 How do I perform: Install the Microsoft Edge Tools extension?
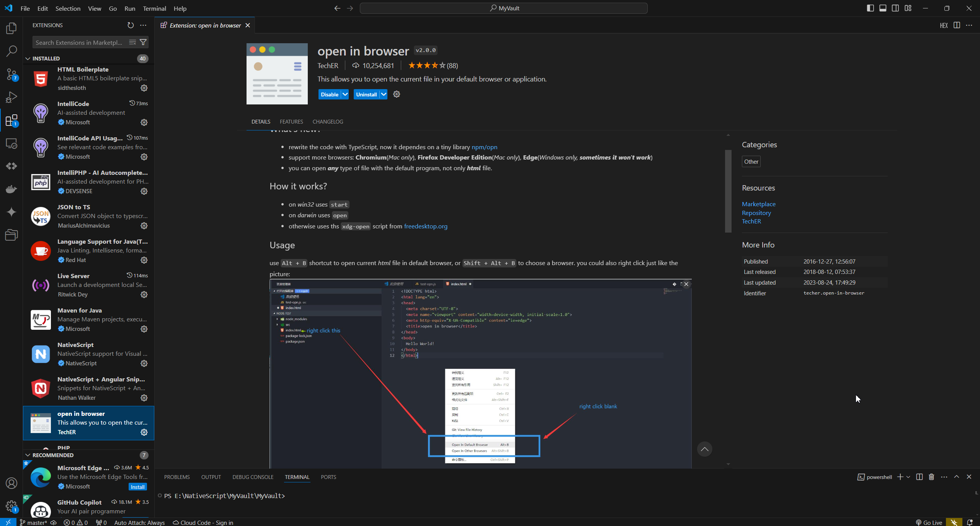click(137, 487)
